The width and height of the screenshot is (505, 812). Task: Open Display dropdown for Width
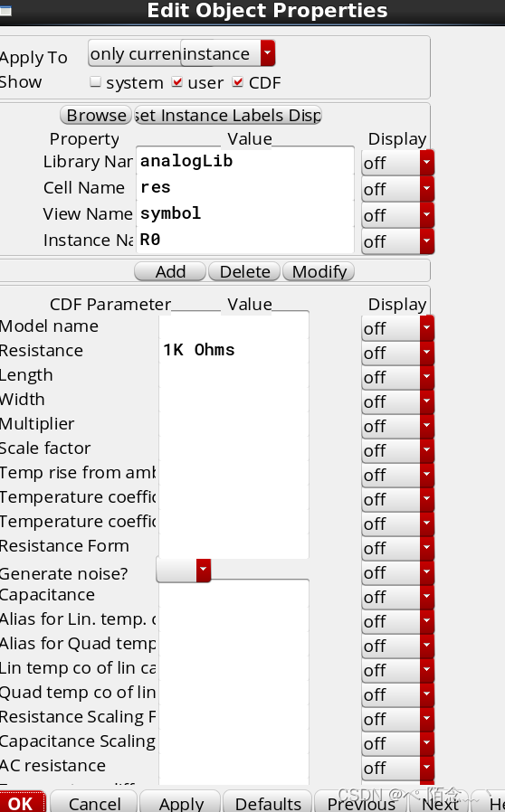(x=397, y=401)
